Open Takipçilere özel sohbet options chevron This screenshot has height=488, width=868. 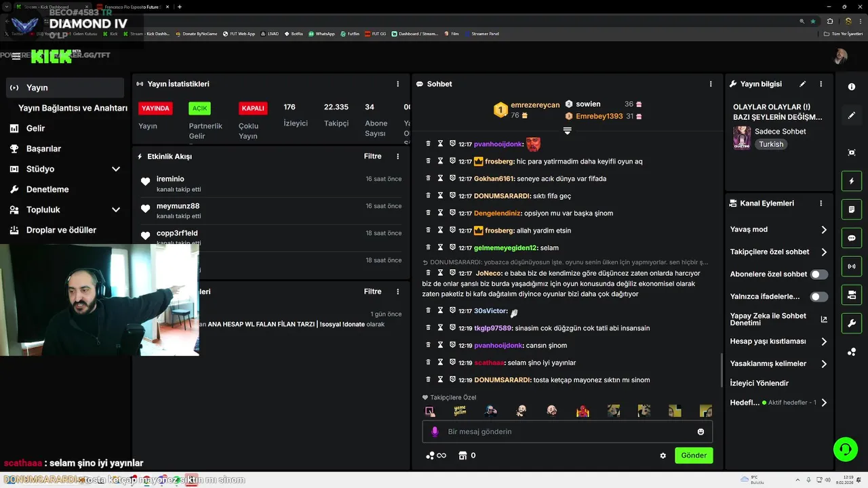pos(824,252)
